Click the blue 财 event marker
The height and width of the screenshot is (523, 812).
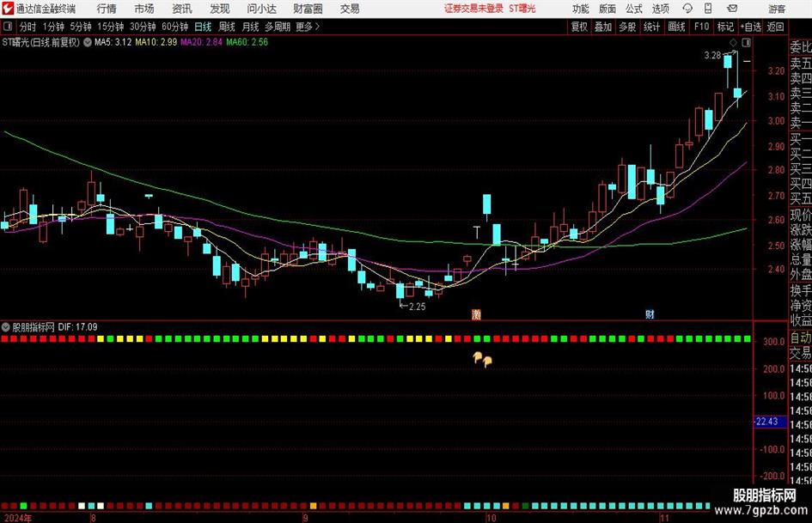(x=650, y=313)
